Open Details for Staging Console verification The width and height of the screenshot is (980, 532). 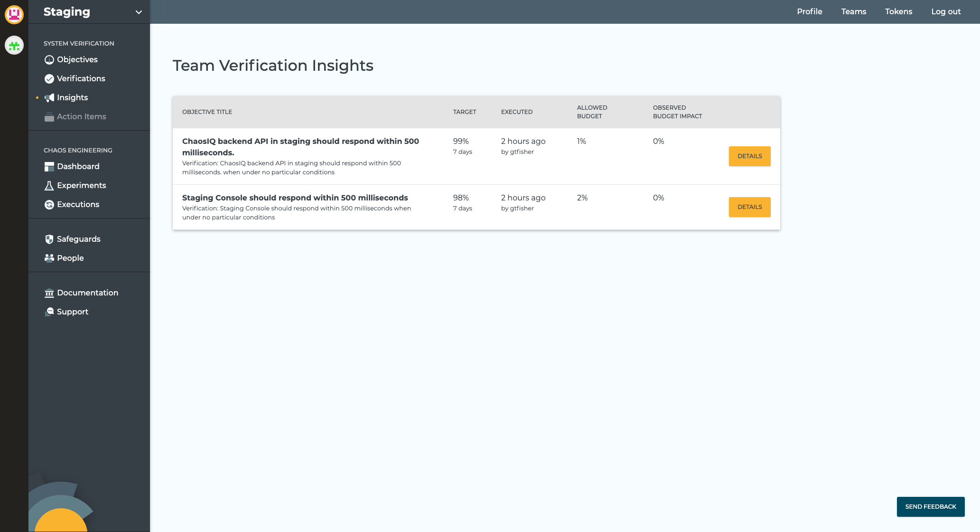coord(749,207)
